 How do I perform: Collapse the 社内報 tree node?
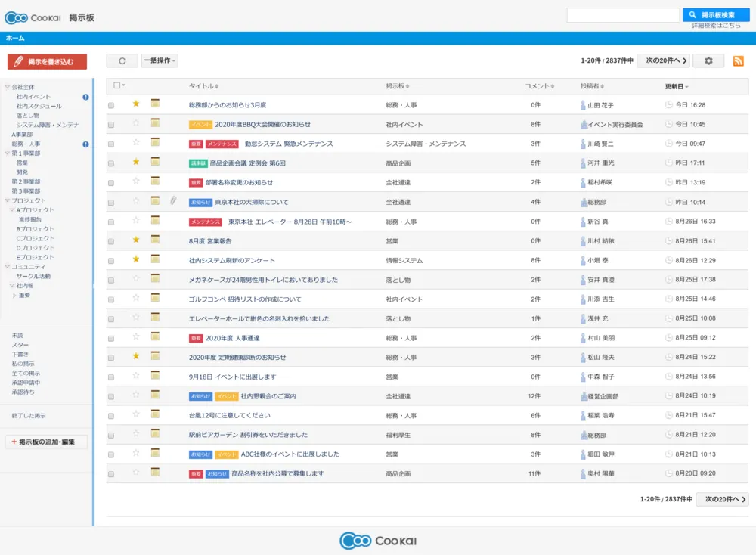point(12,286)
